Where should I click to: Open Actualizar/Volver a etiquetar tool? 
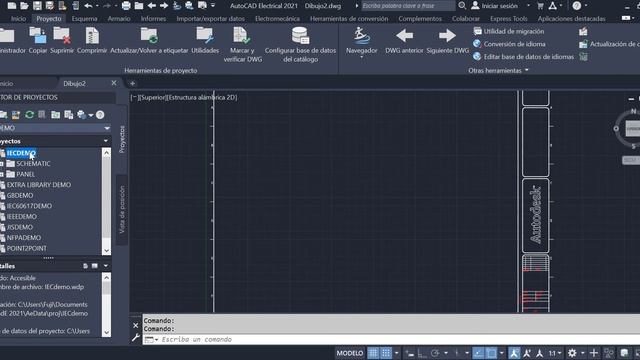(x=149, y=40)
